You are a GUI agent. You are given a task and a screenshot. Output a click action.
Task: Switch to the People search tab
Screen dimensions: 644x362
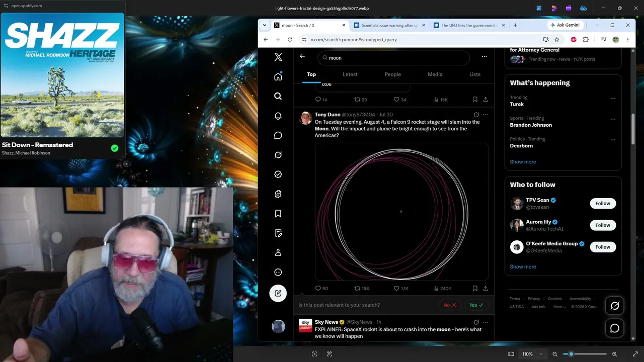(x=393, y=74)
